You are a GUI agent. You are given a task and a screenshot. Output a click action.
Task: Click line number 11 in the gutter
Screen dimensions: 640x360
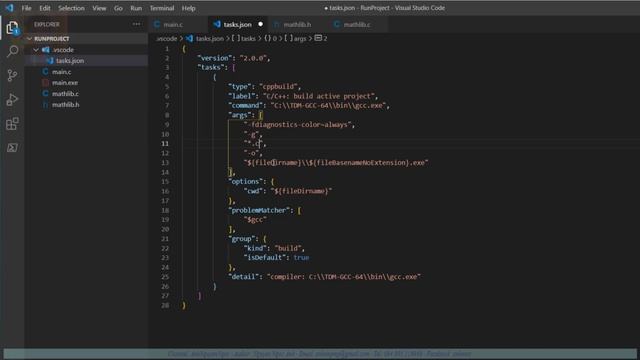[165, 143]
